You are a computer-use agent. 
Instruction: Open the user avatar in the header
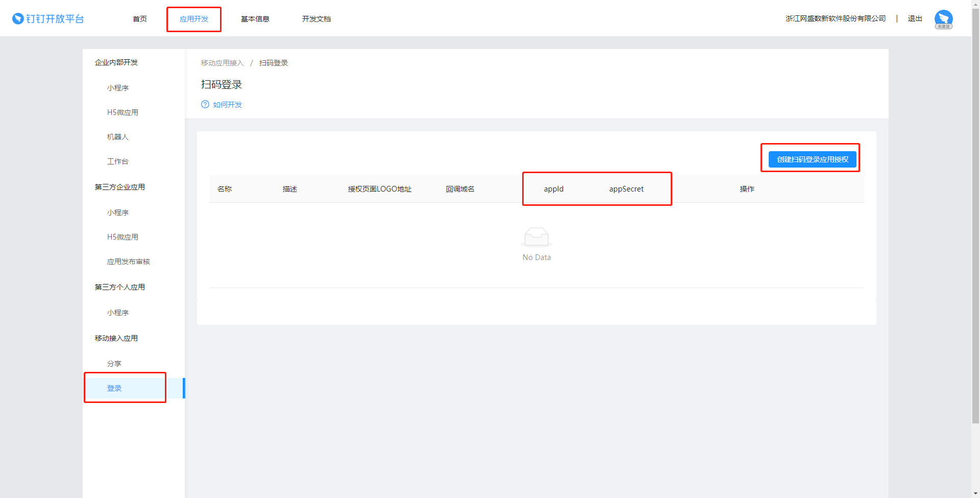click(x=943, y=19)
